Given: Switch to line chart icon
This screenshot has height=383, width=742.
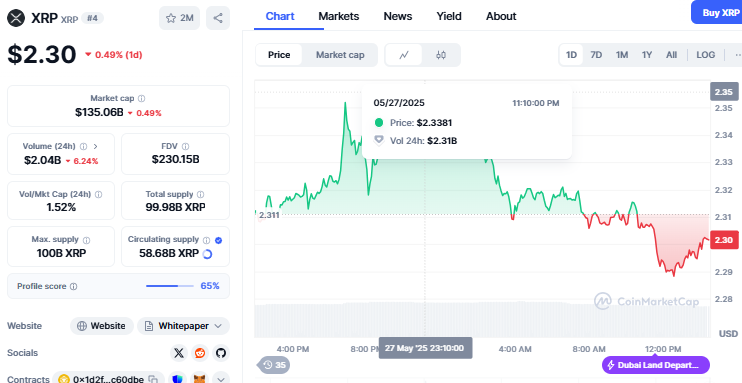Looking at the screenshot, I should [404, 55].
